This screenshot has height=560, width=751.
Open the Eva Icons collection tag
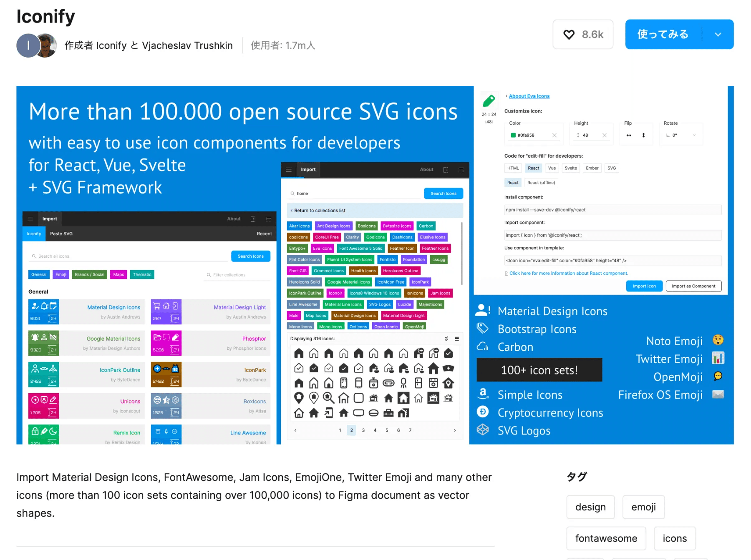coord(323,249)
